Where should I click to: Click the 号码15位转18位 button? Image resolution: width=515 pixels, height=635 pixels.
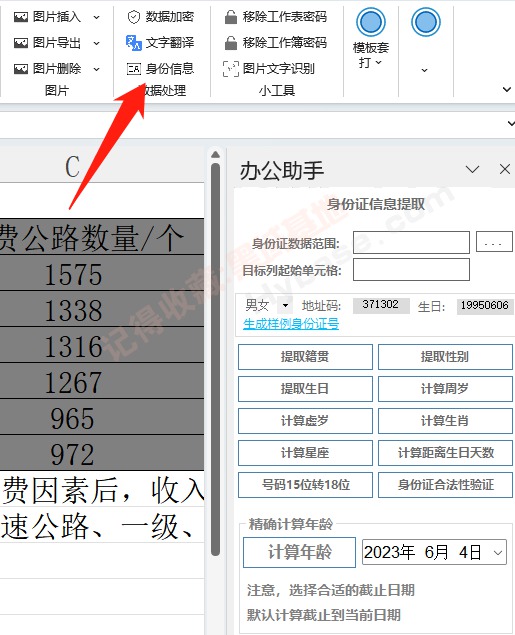305,485
